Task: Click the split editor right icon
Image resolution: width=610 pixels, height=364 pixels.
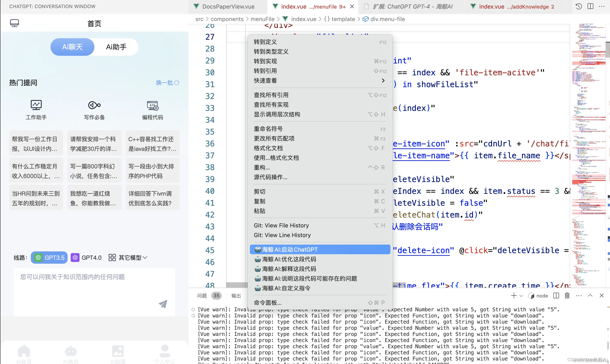Action: (591, 7)
